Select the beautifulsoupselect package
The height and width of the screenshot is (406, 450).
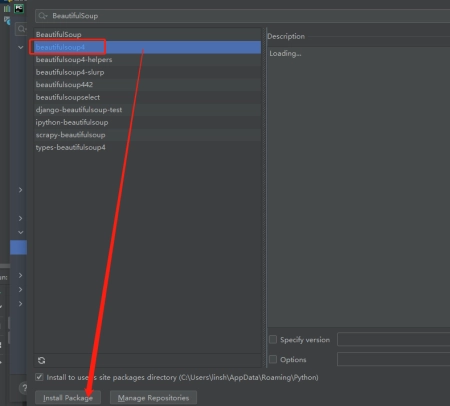pyautogui.click(x=148, y=97)
